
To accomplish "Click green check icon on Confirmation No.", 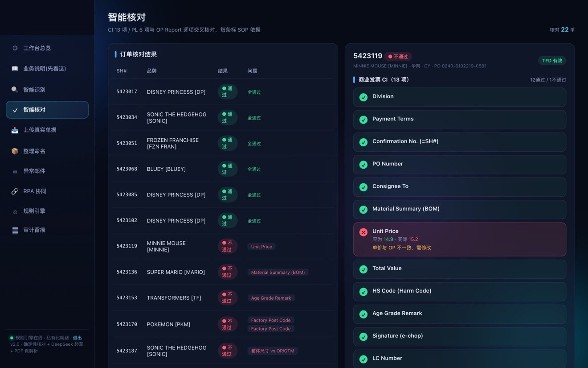I will (363, 142).
